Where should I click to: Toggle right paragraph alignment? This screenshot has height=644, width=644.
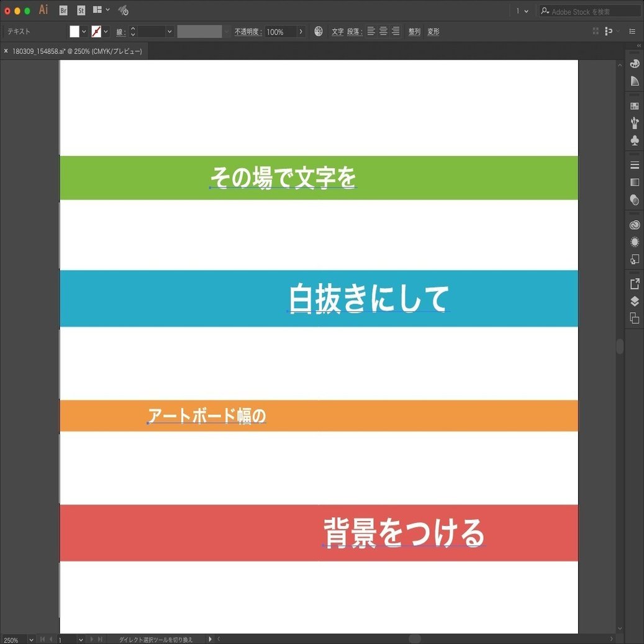tap(396, 31)
